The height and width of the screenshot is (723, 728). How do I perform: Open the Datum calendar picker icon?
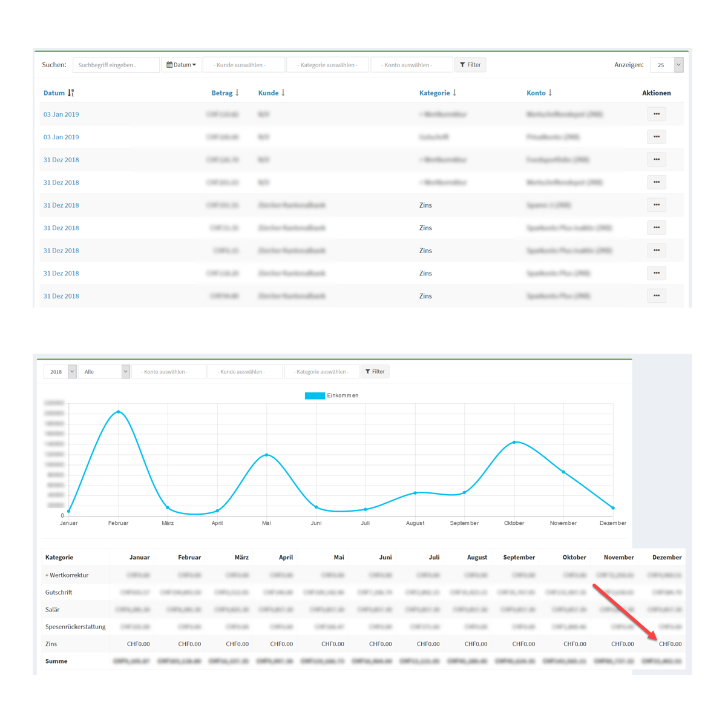(171, 64)
